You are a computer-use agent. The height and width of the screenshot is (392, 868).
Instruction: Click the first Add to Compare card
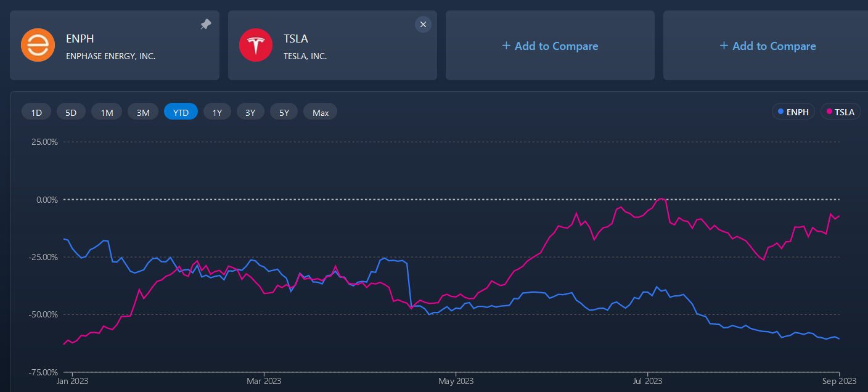click(x=550, y=46)
